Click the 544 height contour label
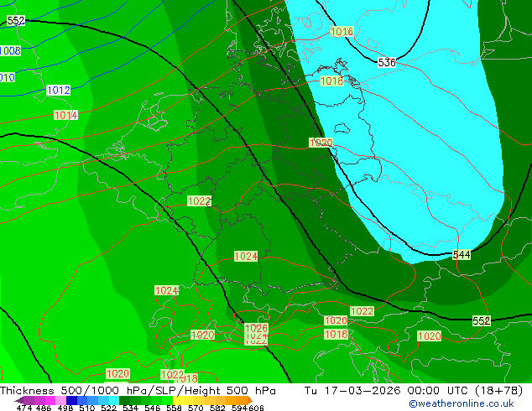Screen dimensions: 532x411 462,255
